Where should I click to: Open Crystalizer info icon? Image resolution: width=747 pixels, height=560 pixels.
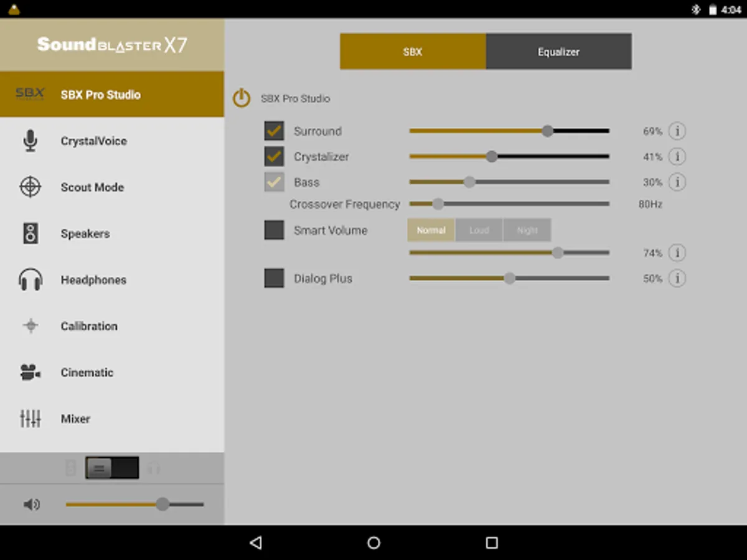(x=677, y=157)
